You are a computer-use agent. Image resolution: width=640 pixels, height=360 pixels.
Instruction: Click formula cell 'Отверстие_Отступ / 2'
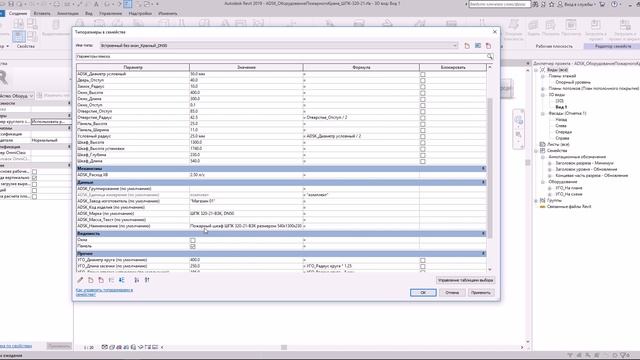click(x=361, y=118)
